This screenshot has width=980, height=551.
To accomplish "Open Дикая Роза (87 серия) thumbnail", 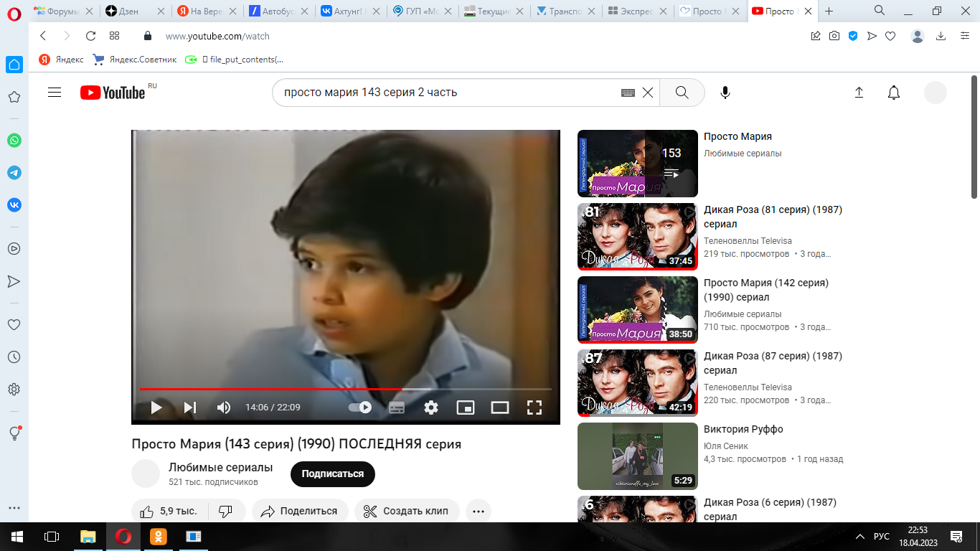I will (638, 383).
